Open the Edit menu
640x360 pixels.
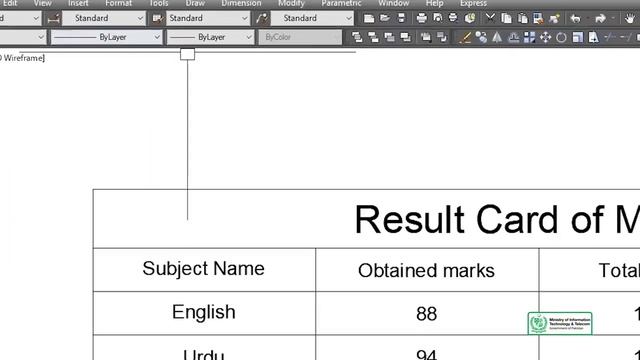[10, 3]
